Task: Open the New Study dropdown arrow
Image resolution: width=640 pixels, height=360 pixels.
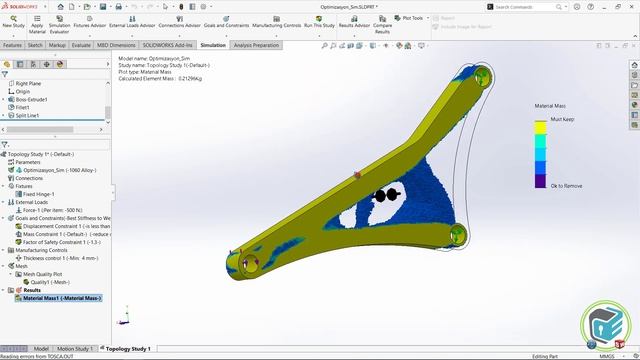Action: tap(13, 36)
